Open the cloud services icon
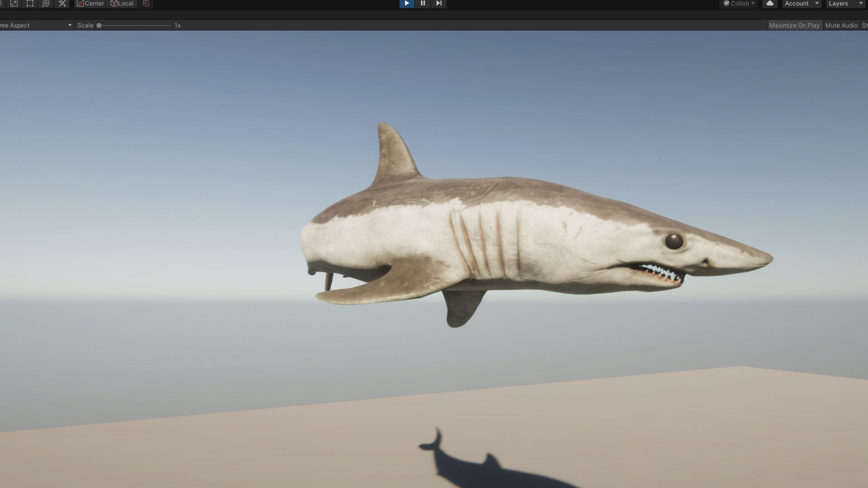Image resolution: width=868 pixels, height=488 pixels. pos(769,4)
